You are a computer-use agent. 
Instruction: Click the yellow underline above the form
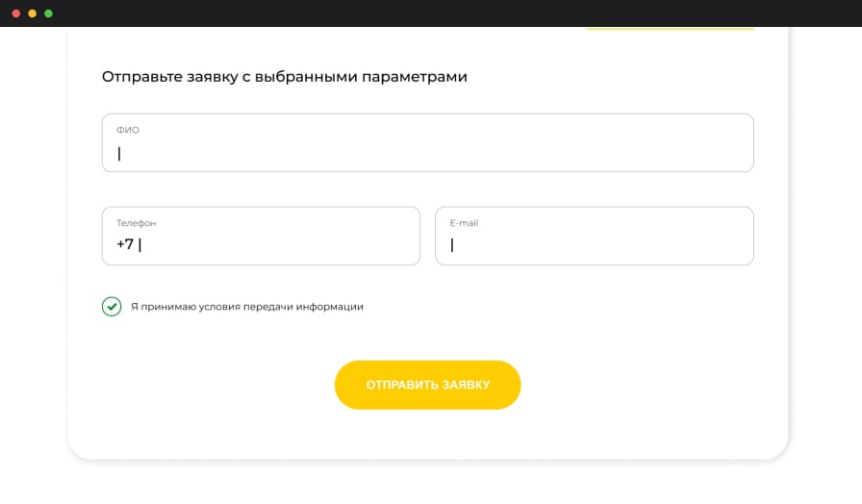click(x=669, y=29)
